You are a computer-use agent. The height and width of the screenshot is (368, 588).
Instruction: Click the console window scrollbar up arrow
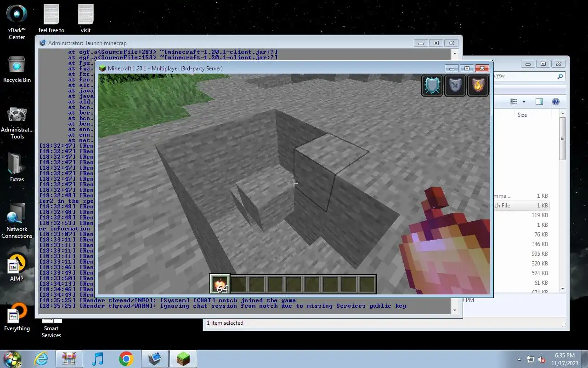click(x=455, y=54)
